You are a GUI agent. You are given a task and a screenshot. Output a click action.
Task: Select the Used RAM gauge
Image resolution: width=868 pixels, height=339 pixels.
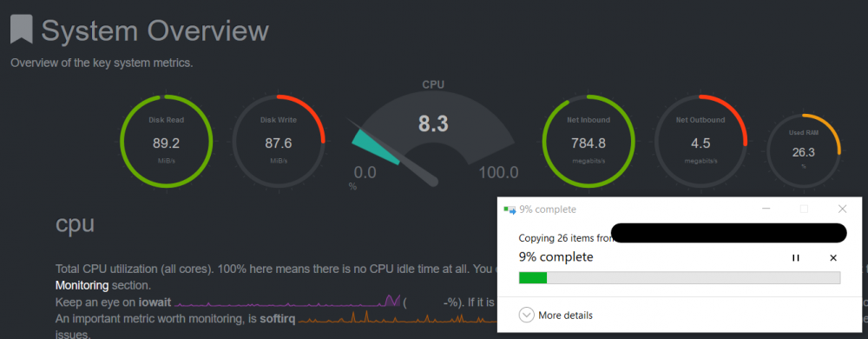tap(804, 150)
